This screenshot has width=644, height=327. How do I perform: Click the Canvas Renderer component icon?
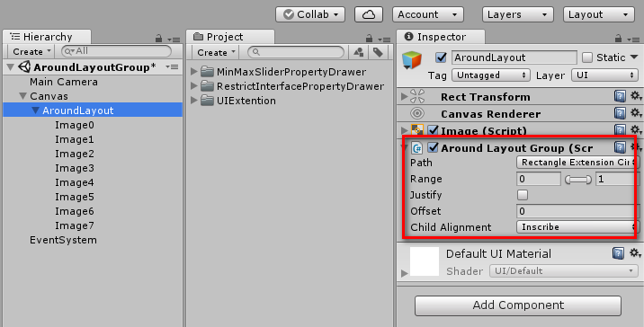[x=417, y=113]
